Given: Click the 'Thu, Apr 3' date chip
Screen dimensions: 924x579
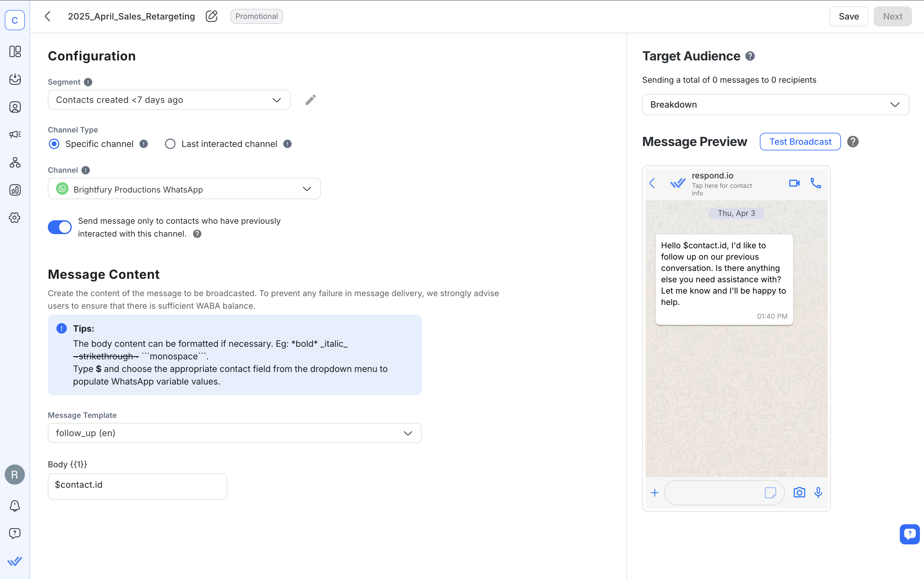Looking at the screenshot, I should (x=736, y=213).
